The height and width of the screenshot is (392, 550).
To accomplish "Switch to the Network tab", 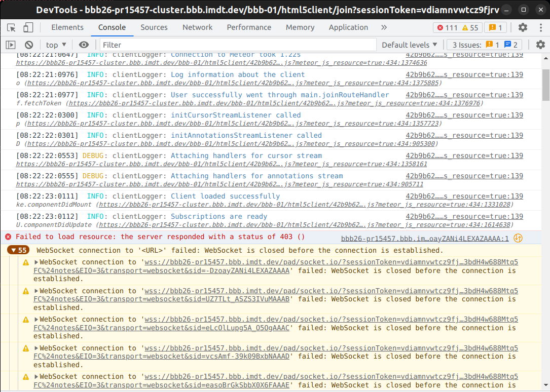I will [x=197, y=27].
